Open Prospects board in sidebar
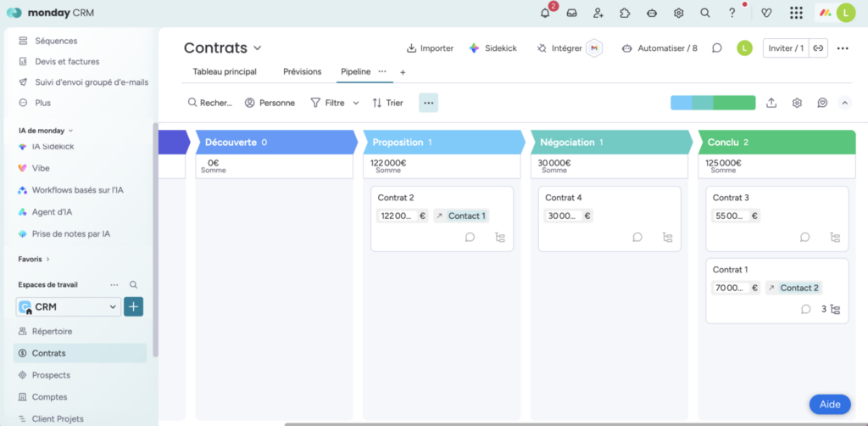868x426 pixels. coord(51,375)
